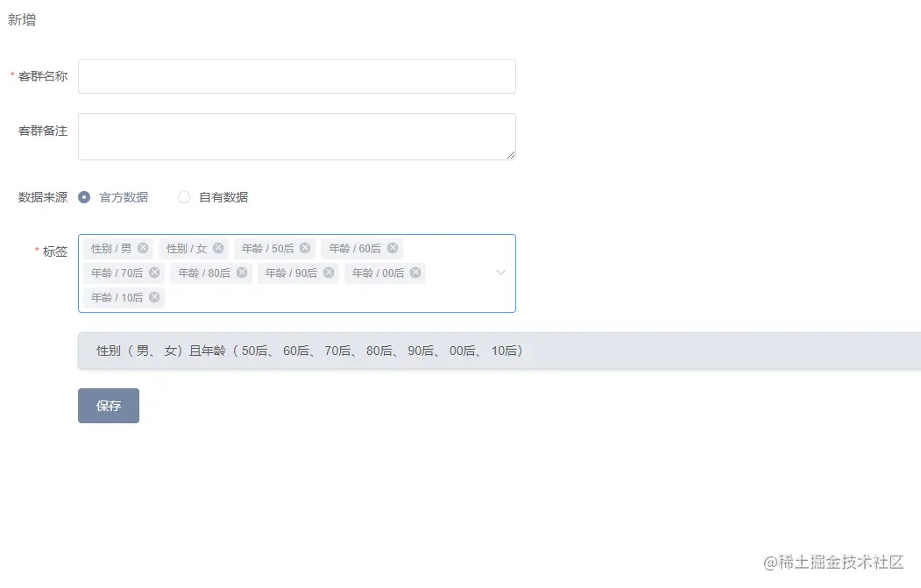Viewport: 921px width, 588px height.
Task: Focus the 客群备注 textarea
Action: (x=296, y=137)
